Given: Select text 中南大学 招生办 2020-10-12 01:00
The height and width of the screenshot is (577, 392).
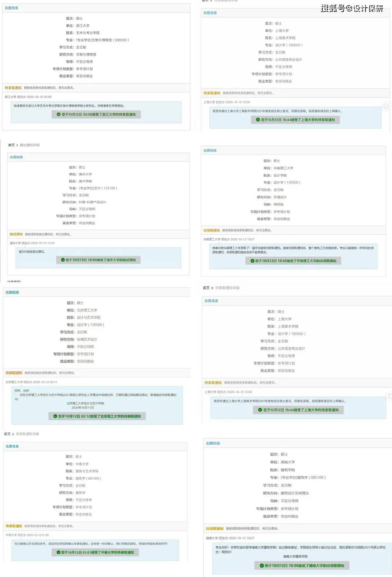Looking at the screenshot, I should pos(27,535).
